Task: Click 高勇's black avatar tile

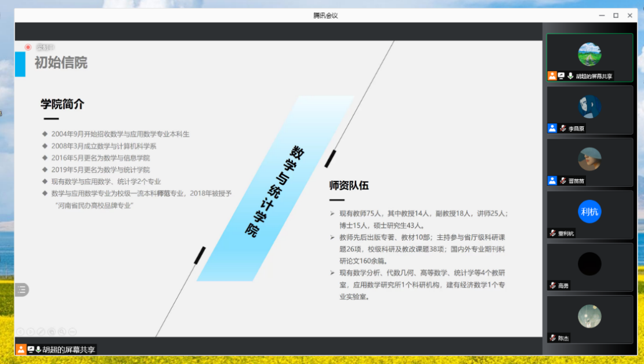Action: coord(589,264)
